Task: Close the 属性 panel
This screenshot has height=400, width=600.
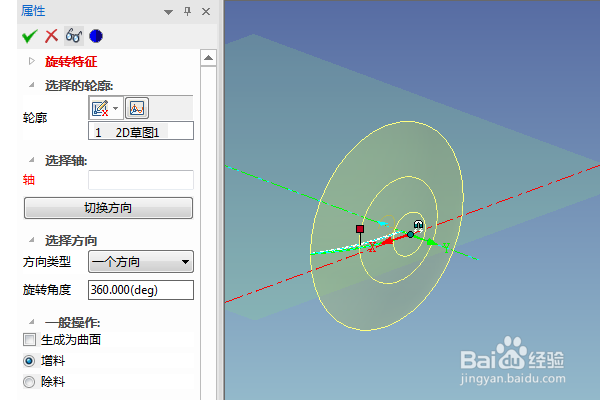Action: [206, 12]
